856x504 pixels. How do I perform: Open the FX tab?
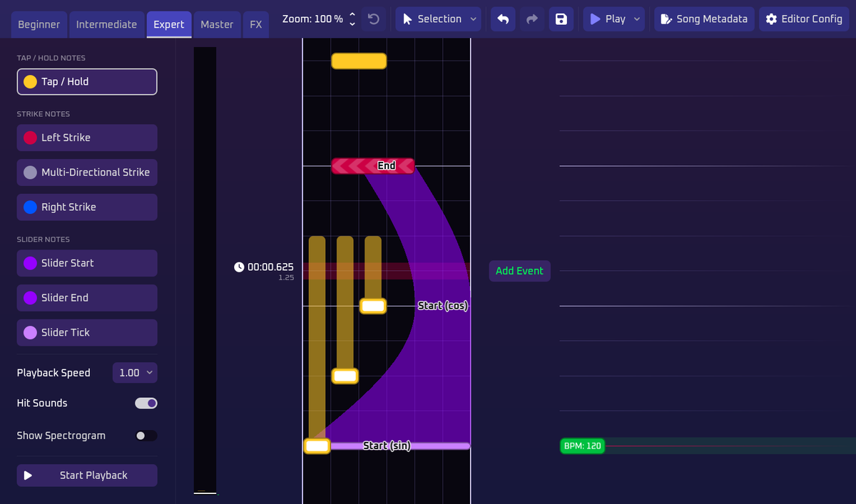[255, 24]
